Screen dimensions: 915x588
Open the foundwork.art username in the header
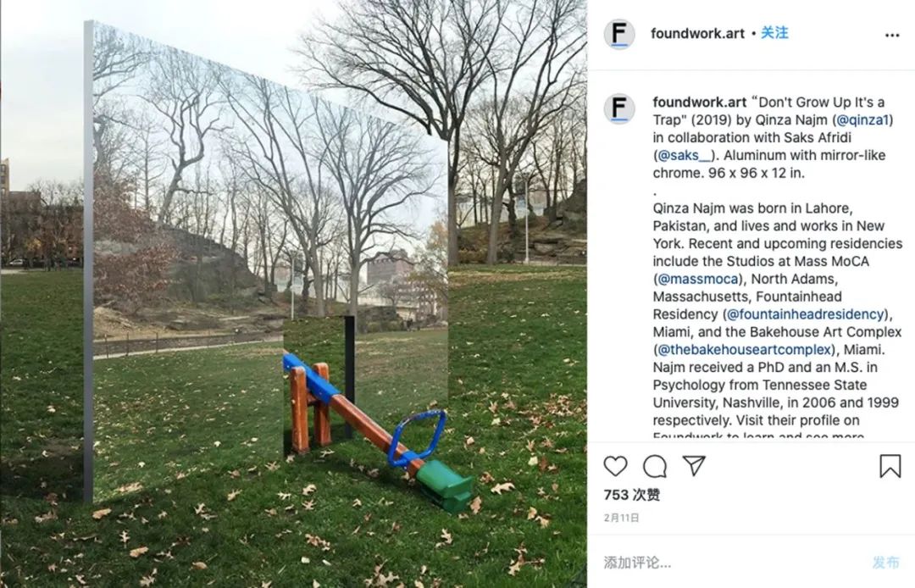tap(697, 33)
